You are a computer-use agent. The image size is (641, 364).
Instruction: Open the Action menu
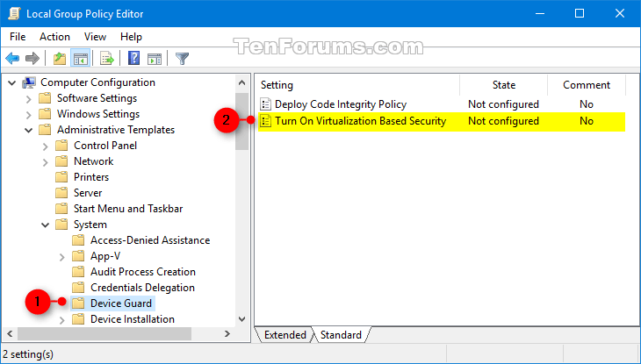pos(54,37)
